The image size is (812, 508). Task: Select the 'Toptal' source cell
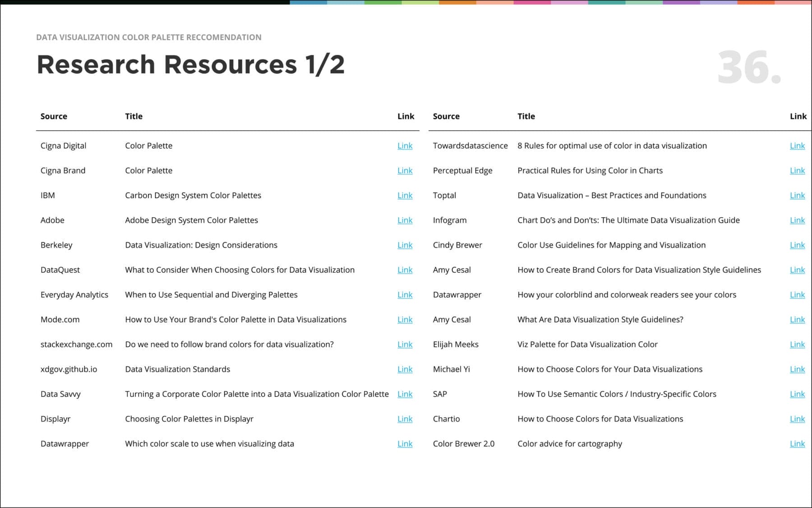coord(444,196)
